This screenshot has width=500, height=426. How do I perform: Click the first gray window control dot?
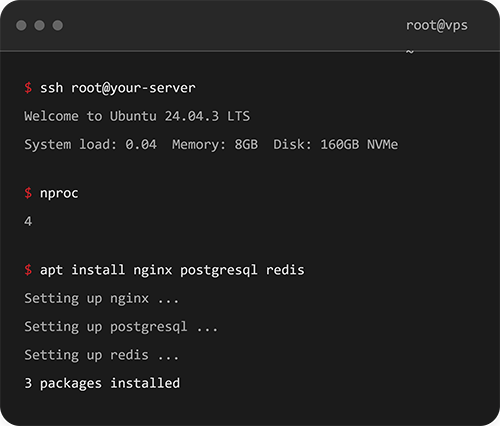[21, 25]
